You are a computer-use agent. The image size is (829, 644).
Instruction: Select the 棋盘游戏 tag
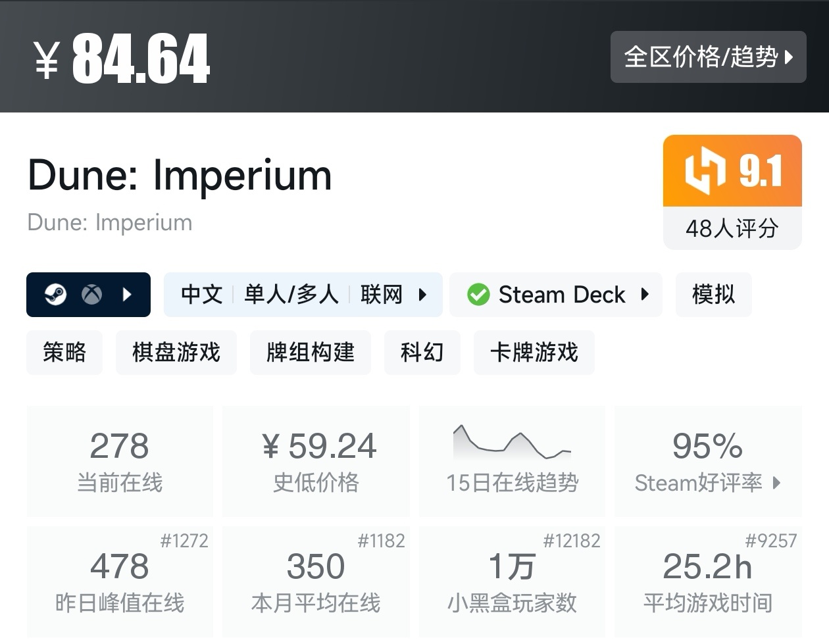tap(176, 353)
